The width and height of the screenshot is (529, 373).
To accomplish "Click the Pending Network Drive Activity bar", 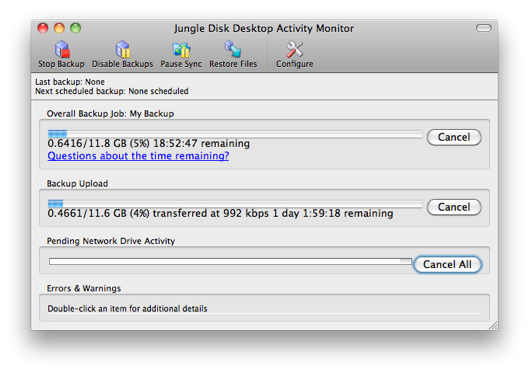I will click(x=230, y=261).
